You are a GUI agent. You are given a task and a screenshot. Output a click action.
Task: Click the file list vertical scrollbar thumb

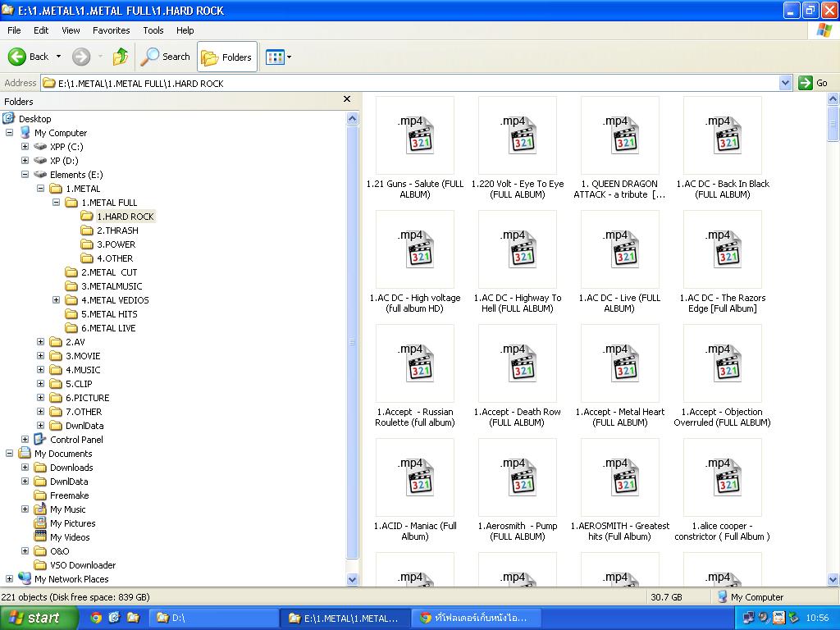(x=833, y=124)
